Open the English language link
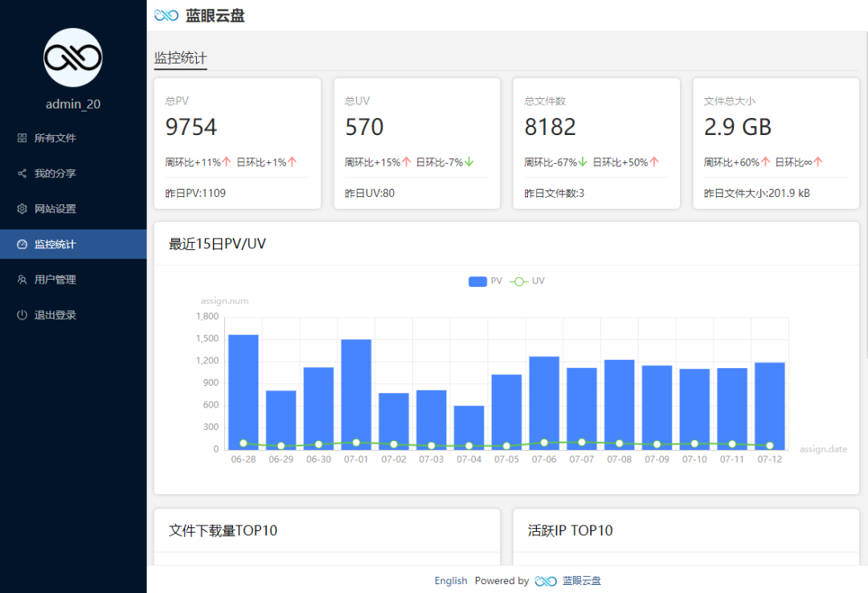868x593 pixels. (x=450, y=580)
